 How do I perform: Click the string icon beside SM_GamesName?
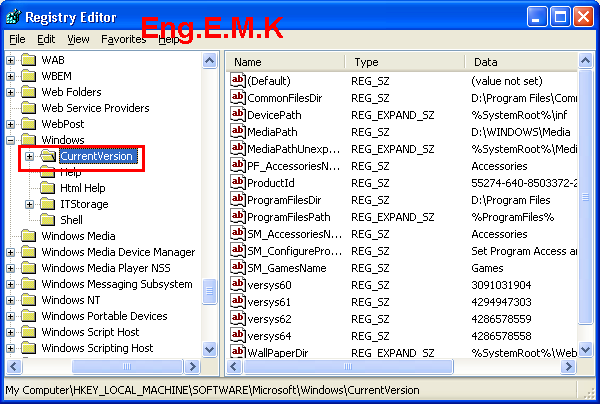pos(238,267)
